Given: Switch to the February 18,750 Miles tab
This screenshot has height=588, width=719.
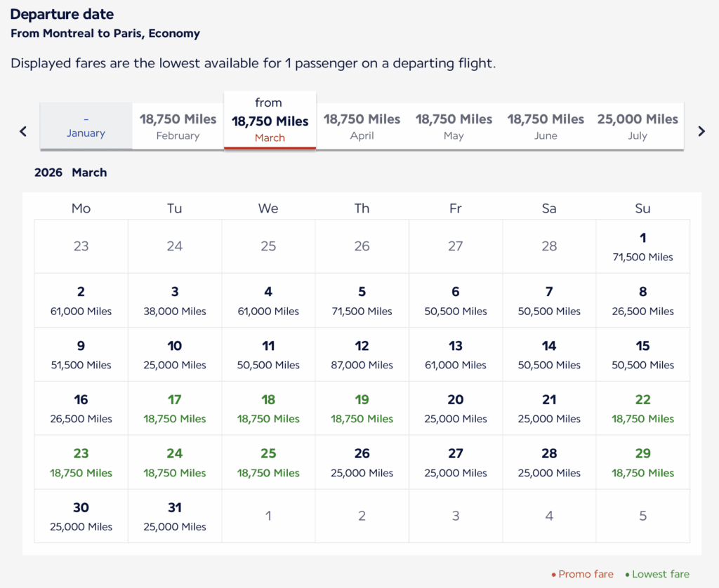Looking at the screenshot, I should (178, 126).
